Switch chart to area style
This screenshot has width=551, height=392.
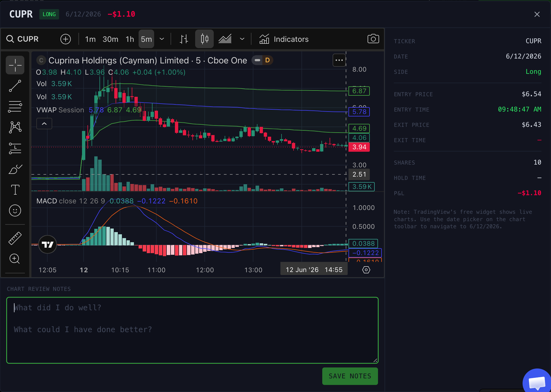[x=225, y=39]
